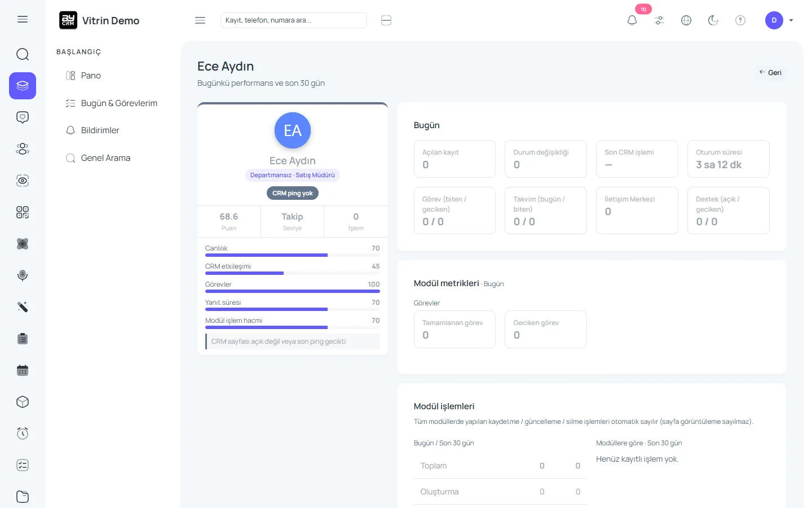Click the Ece Aydın page heading

click(x=226, y=66)
